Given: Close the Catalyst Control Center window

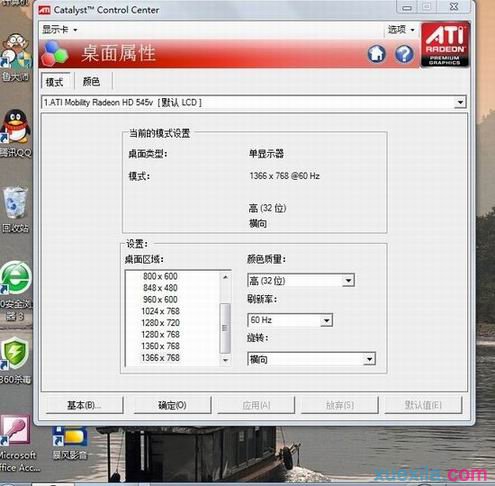Looking at the screenshot, I should point(454,7).
